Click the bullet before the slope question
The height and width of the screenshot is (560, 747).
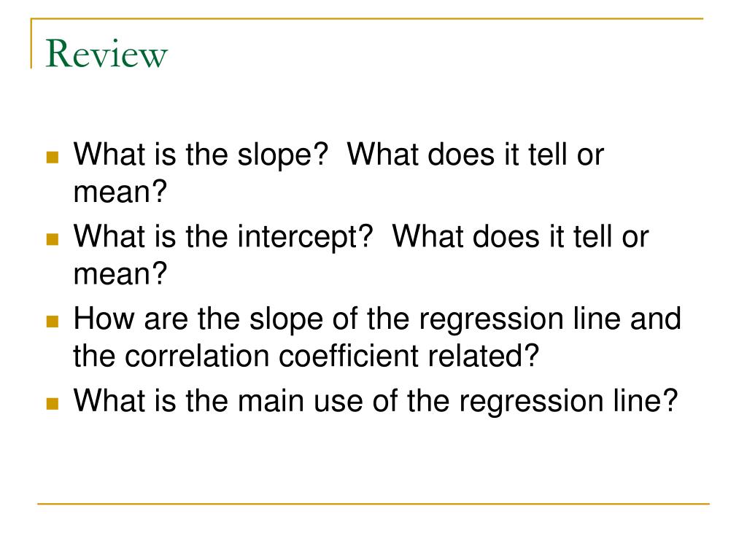tap(53, 157)
